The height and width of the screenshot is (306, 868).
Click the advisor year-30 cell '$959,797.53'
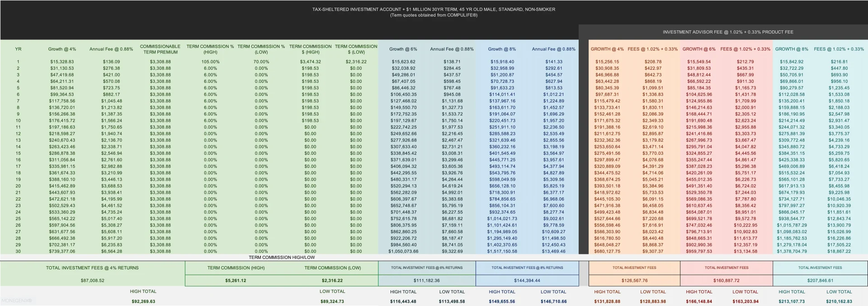click(699, 251)
